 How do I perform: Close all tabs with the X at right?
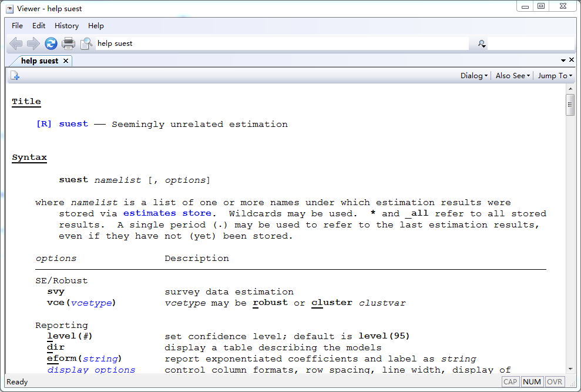572,60
